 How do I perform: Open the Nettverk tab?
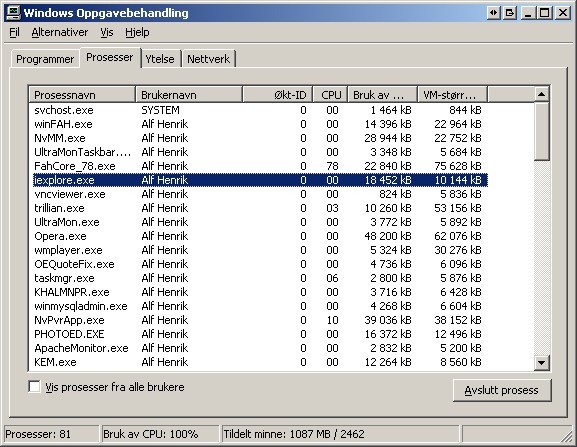(x=208, y=59)
